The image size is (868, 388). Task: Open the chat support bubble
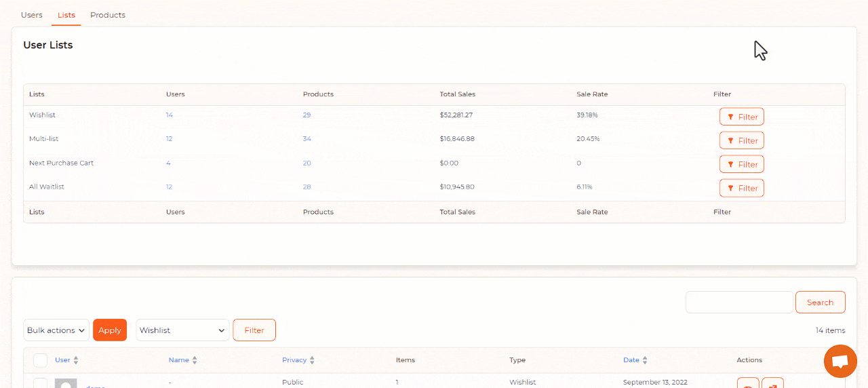pyautogui.click(x=840, y=361)
